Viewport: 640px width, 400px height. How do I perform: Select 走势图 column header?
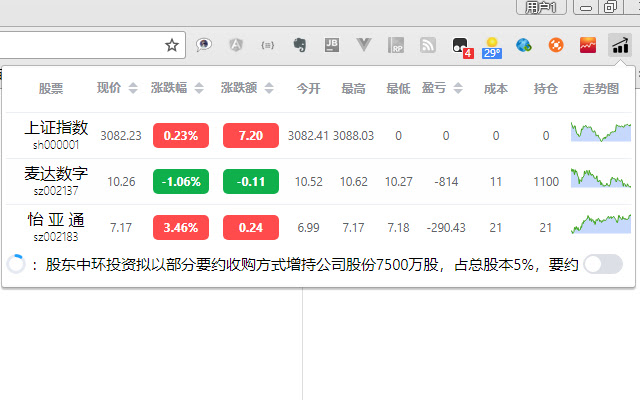click(601, 88)
